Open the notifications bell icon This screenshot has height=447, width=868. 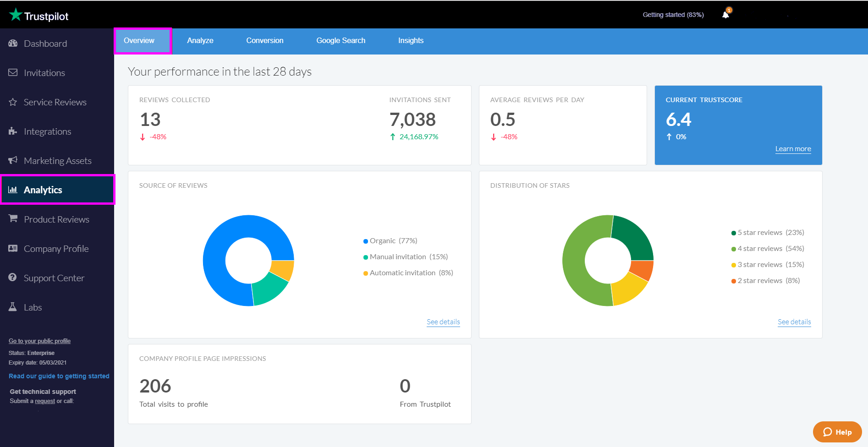click(x=726, y=15)
